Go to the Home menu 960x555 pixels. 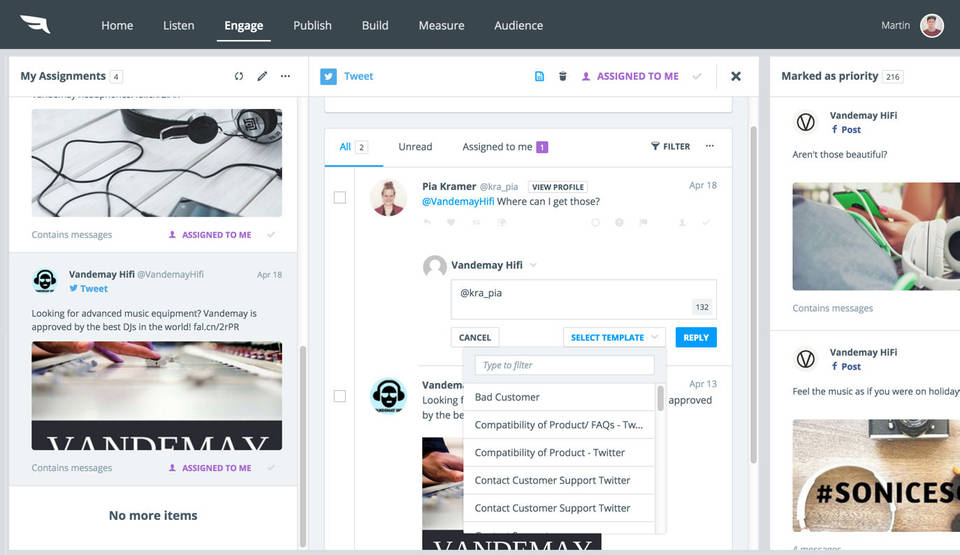pos(117,25)
